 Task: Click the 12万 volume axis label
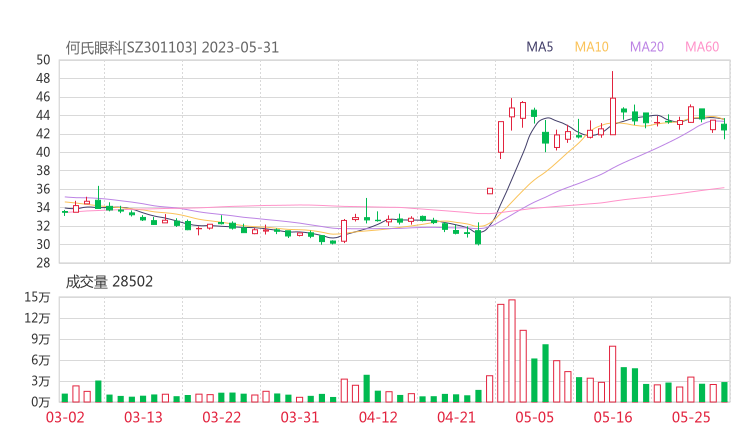(37, 318)
